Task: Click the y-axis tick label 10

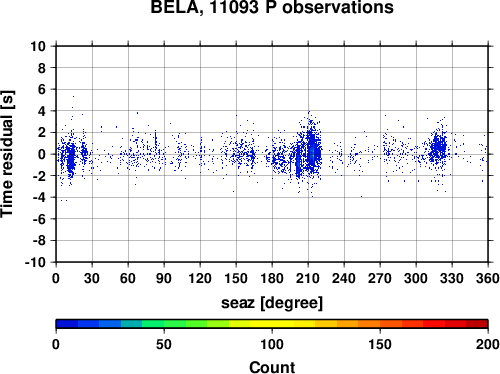Action: [x=38, y=46]
